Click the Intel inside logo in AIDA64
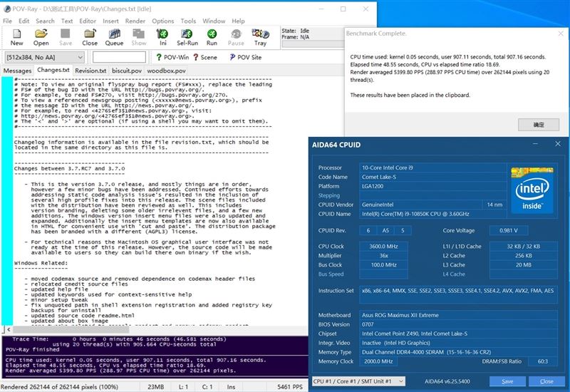 pyautogui.click(x=532, y=190)
